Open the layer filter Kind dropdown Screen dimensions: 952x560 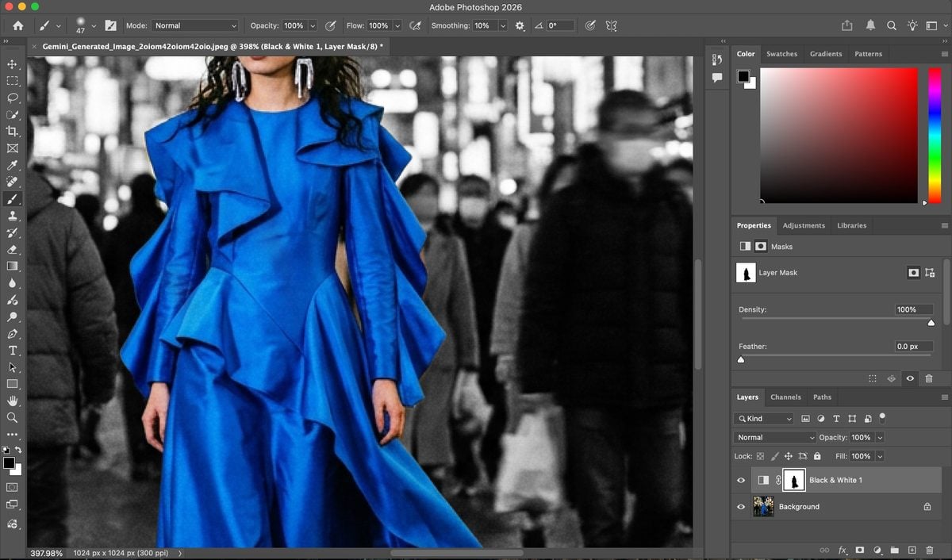(x=763, y=418)
